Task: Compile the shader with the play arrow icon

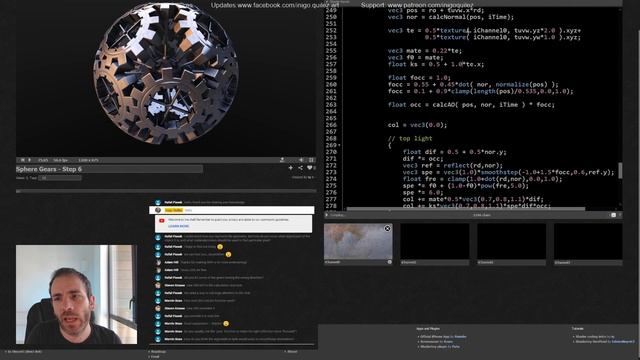Action: [x=327, y=215]
